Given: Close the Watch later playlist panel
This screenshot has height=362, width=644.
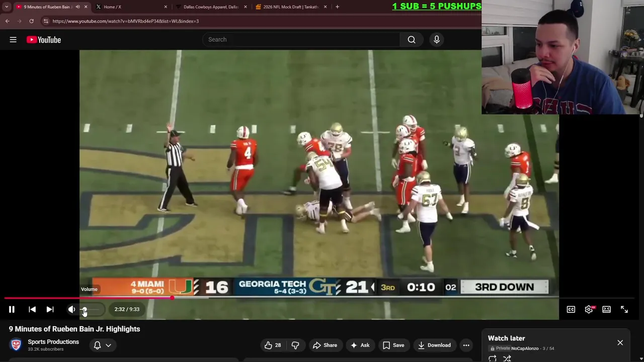Looking at the screenshot, I should (620, 343).
